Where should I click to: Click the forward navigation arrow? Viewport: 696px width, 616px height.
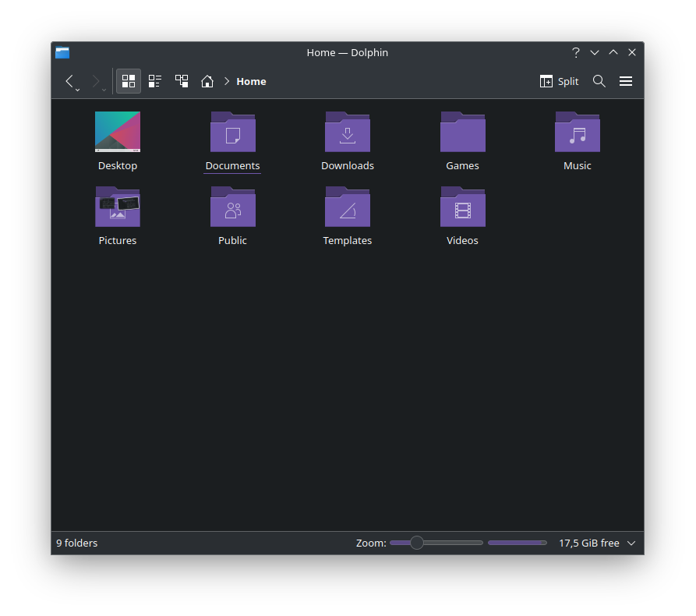pyautogui.click(x=95, y=81)
